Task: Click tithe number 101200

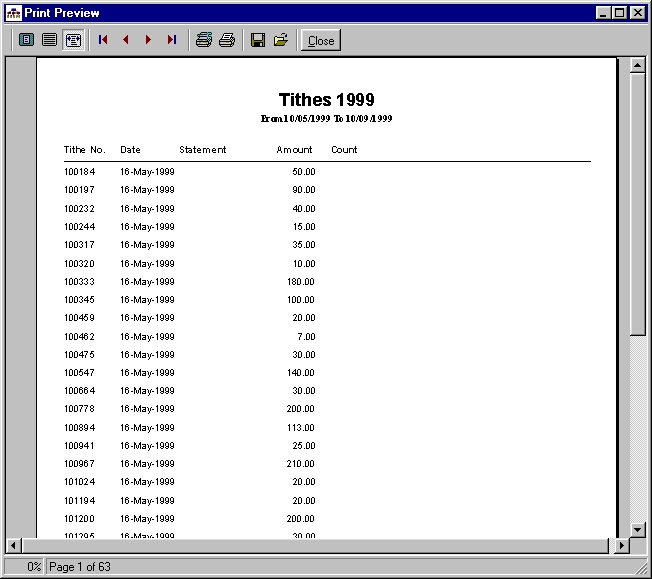Action: pyautogui.click(x=79, y=519)
